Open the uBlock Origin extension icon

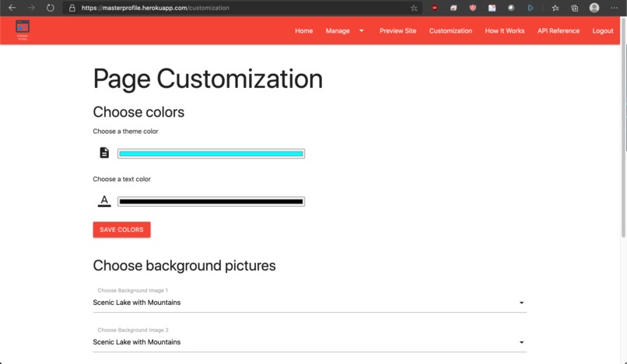(434, 8)
